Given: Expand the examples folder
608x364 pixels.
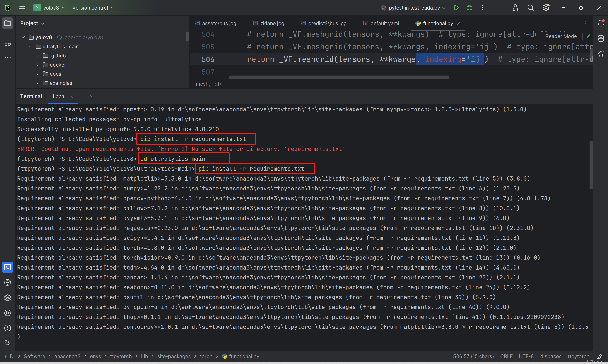Looking at the screenshot, I should click(x=37, y=83).
